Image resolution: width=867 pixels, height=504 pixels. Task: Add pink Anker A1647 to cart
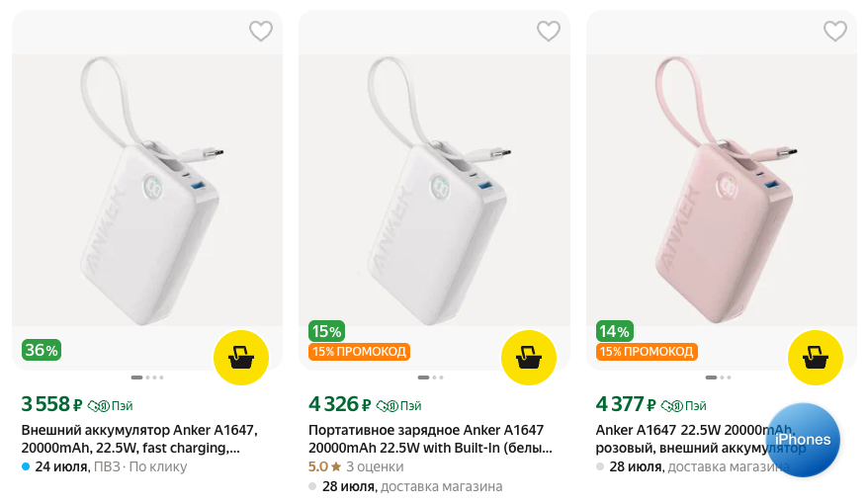[x=816, y=357]
